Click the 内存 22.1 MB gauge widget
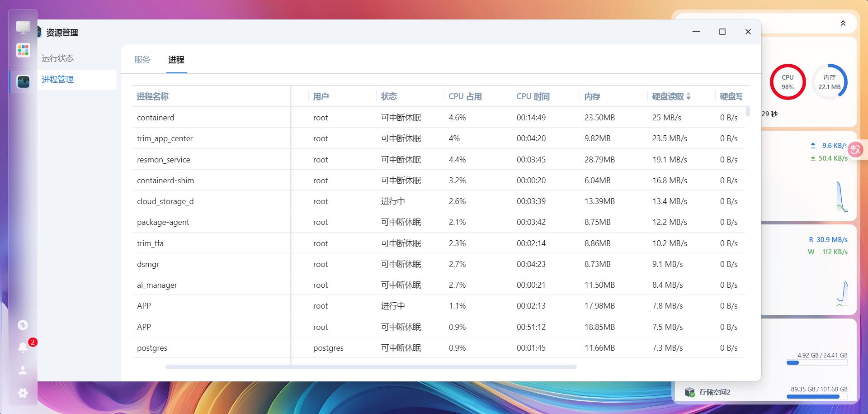 830,82
